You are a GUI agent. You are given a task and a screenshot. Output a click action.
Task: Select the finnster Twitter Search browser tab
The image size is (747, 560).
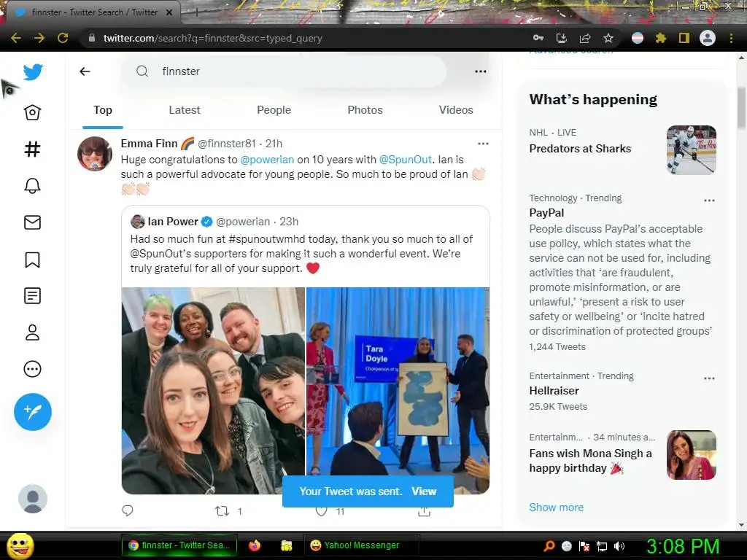[x=93, y=12]
